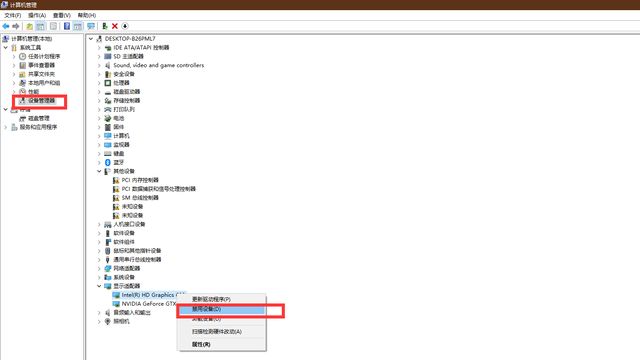
Task: Select the 计算机 device category
Action: pyautogui.click(x=121, y=136)
